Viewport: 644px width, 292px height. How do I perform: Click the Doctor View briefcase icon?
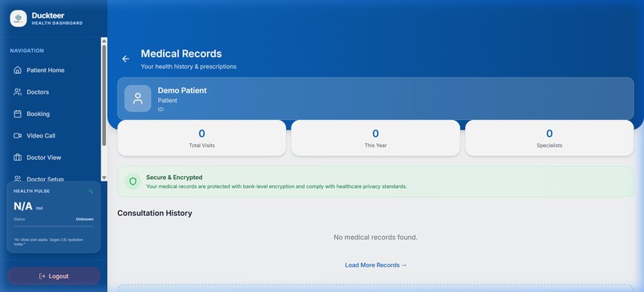(x=18, y=157)
